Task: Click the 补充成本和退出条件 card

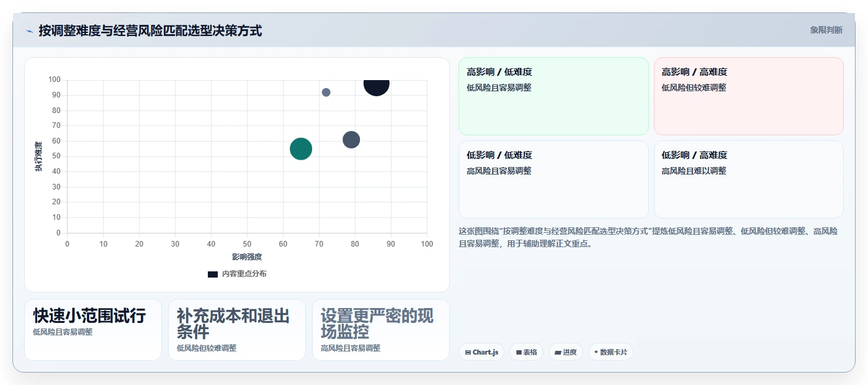Action: click(x=237, y=330)
